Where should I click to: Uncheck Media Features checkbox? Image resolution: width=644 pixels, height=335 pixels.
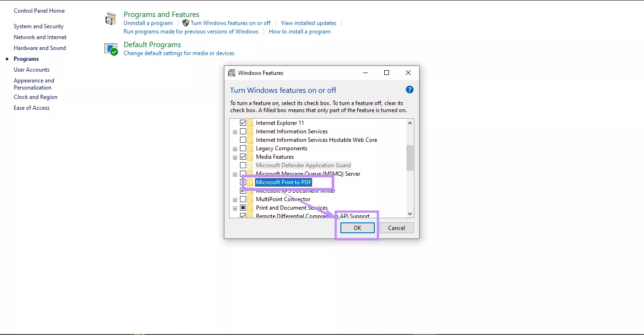(243, 157)
